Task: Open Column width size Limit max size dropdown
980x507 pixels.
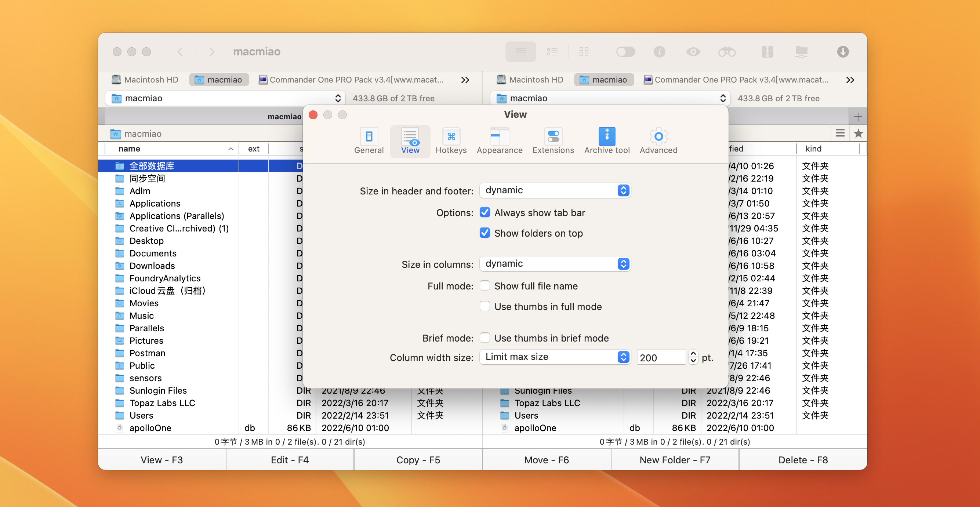Action: 555,357
